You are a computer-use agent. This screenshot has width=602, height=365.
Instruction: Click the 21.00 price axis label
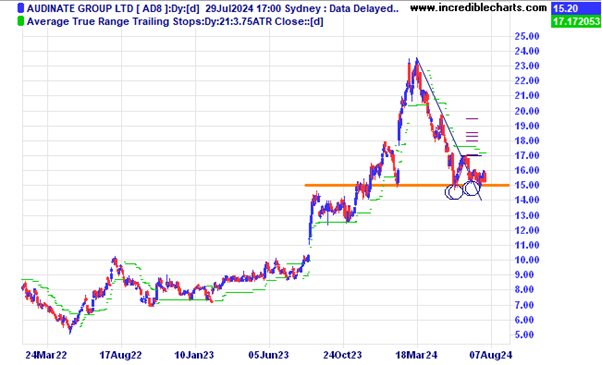click(527, 96)
